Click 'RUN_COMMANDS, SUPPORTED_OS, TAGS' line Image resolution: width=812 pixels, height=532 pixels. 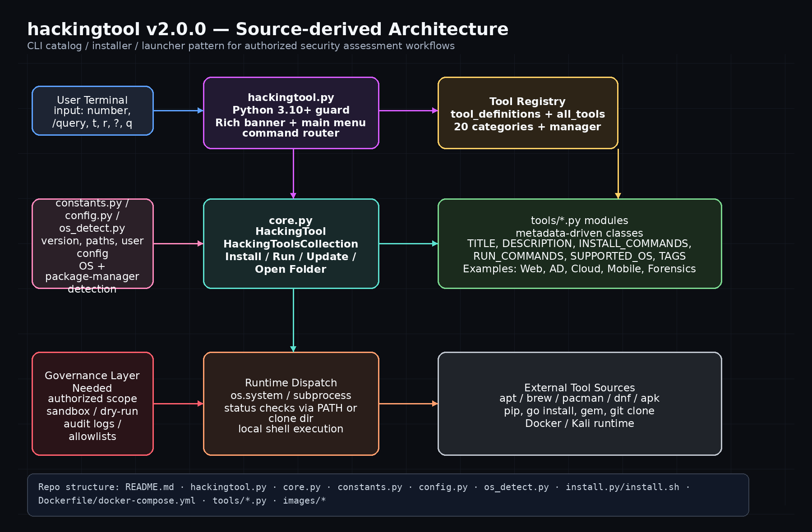pyautogui.click(x=579, y=256)
